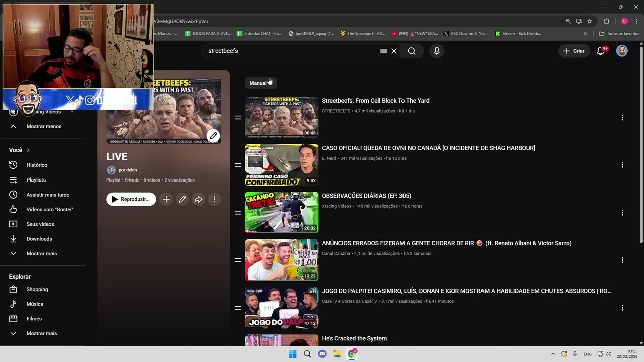Add videos with the plus icon
This screenshot has width=644, height=362.
[166, 199]
